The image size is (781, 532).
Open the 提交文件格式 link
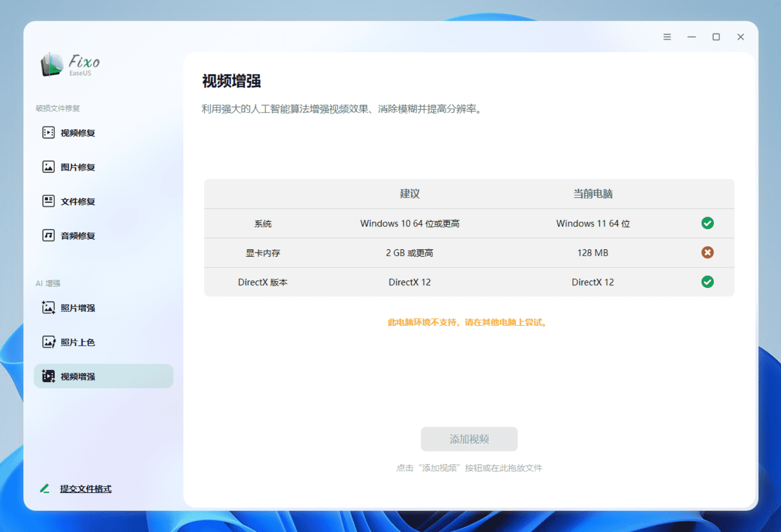coord(85,488)
